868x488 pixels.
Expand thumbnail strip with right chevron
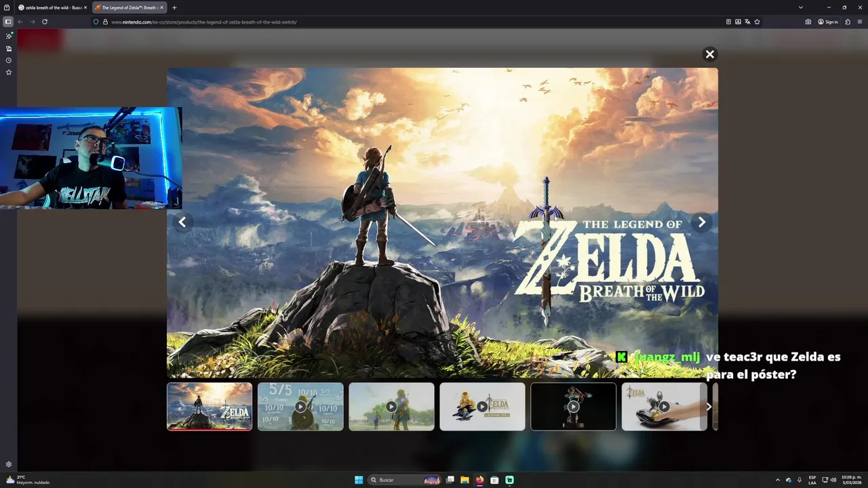pos(709,407)
